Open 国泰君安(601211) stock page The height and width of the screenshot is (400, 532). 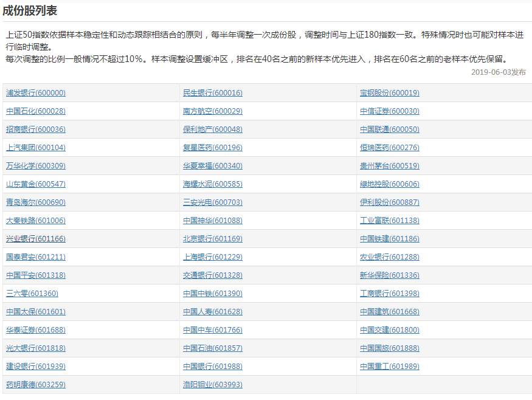(36, 257)
